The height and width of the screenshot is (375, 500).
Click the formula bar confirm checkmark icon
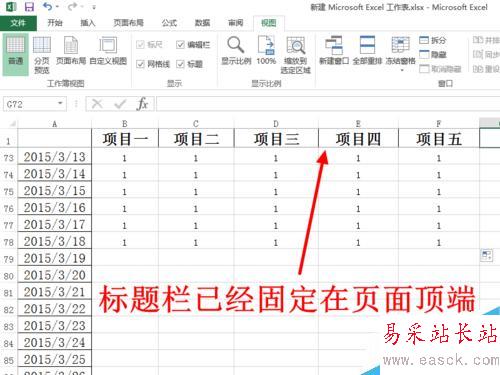click(x=120, y=104)
